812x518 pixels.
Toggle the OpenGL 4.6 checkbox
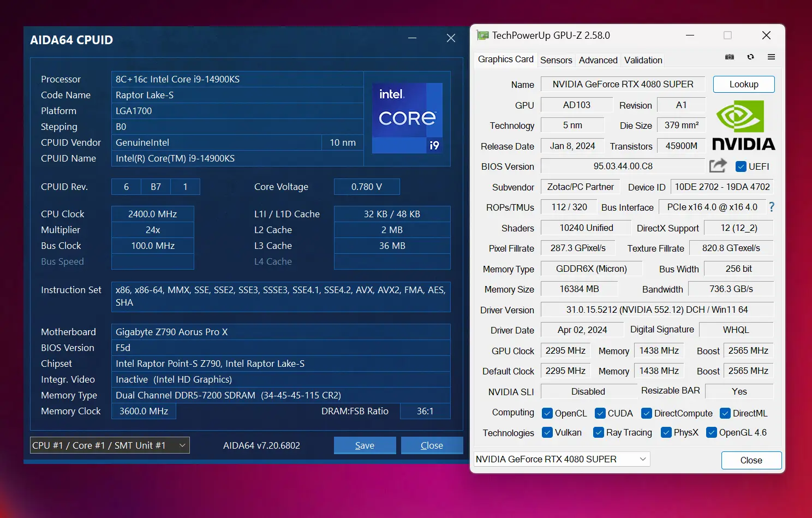[711, 432]
